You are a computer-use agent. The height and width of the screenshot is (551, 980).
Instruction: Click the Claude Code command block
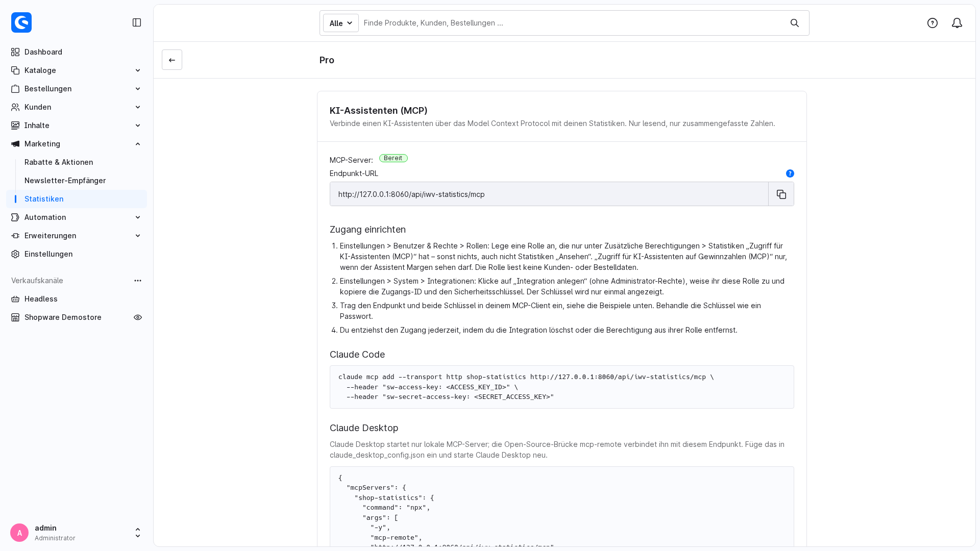561,387
